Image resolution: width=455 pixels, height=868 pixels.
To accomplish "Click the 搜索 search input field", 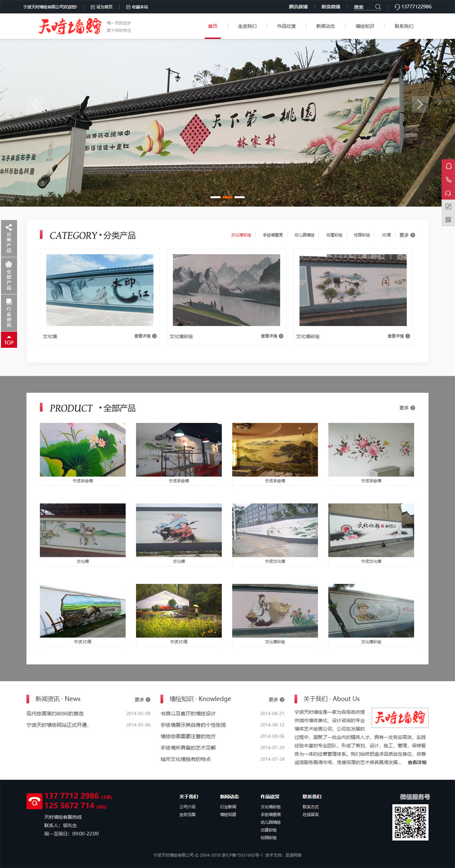I will coord(362,7).
